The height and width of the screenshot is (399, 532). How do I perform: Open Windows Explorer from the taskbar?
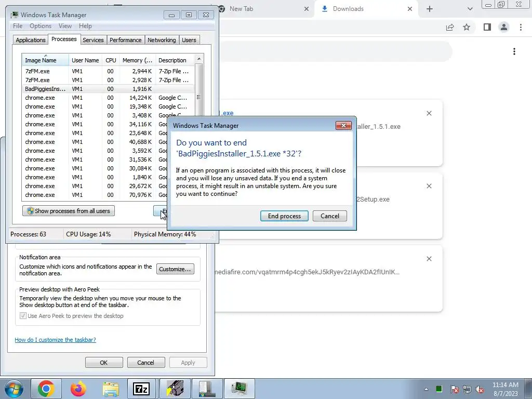point(111,389)
